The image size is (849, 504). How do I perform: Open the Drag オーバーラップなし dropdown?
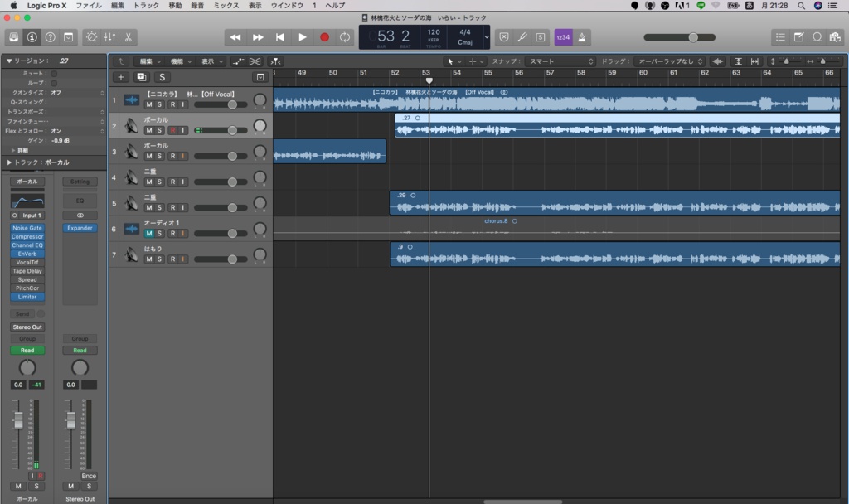(670, 61)
